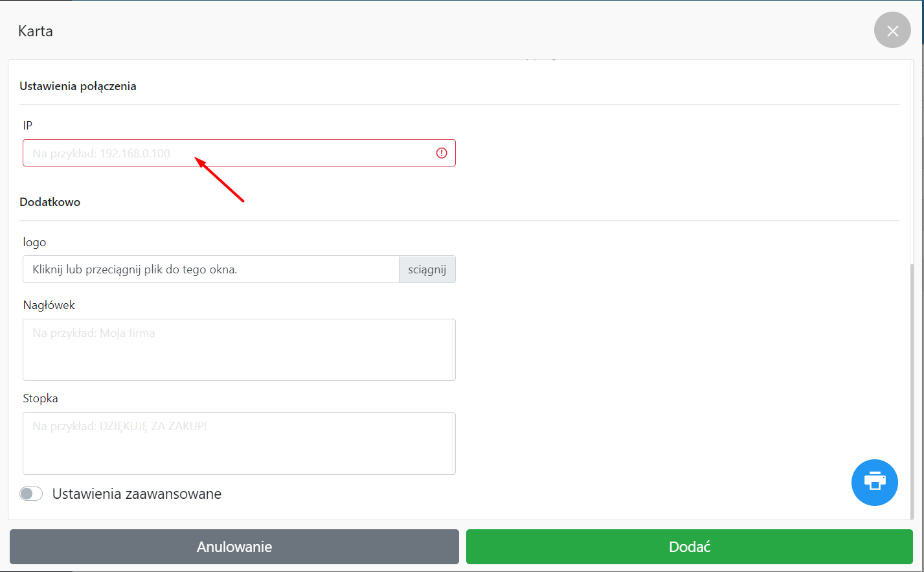Click the red error icon in IP field

[442, 153]
